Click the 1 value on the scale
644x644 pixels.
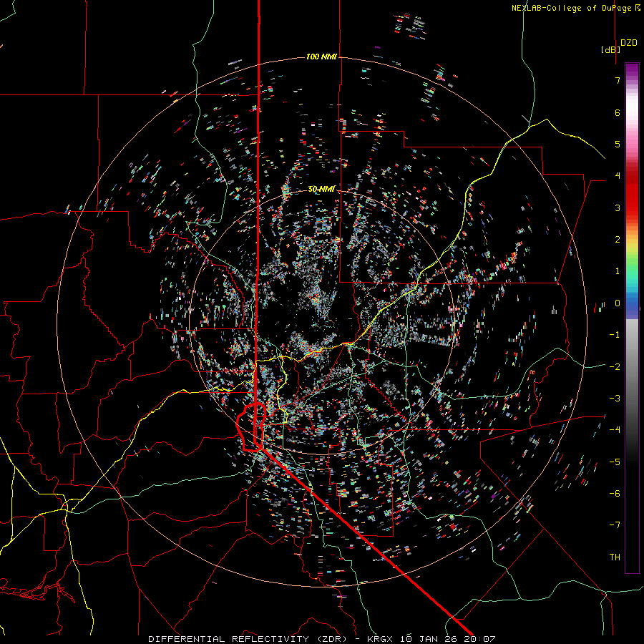click(618, 271)
